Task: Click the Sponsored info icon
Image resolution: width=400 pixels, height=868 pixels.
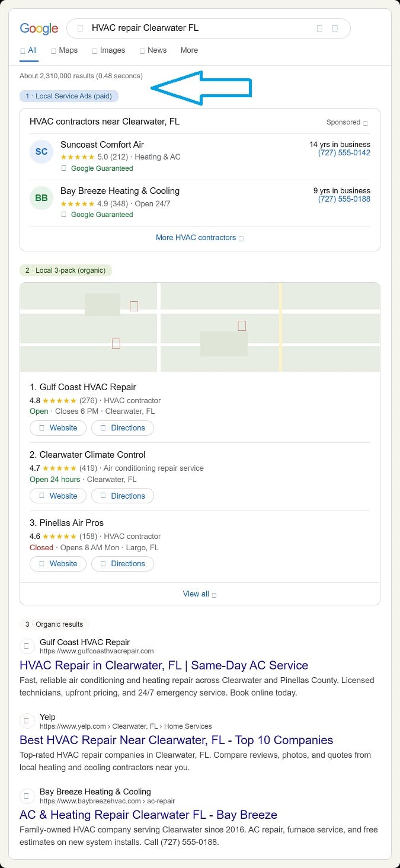Action: pos(365,123)
